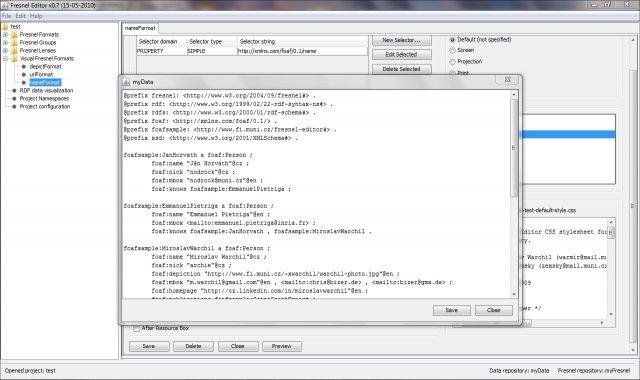
Task: Click the PROPERTY selector domain cell
Action: click(161, 51)
